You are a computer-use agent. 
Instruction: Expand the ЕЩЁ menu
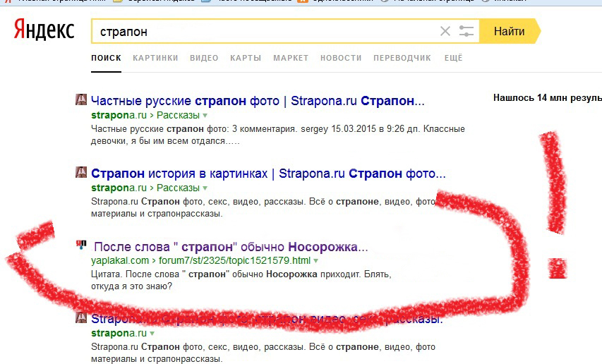[453, 58]
